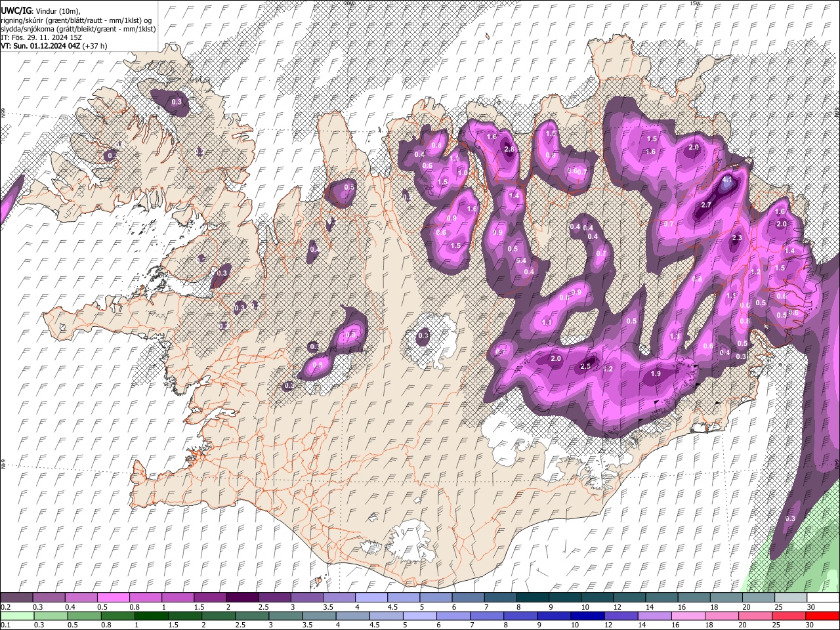The image size is (840, 630).
Task: Select lower legend bright red swatch at 30
Action: click(x=822, y=616)
